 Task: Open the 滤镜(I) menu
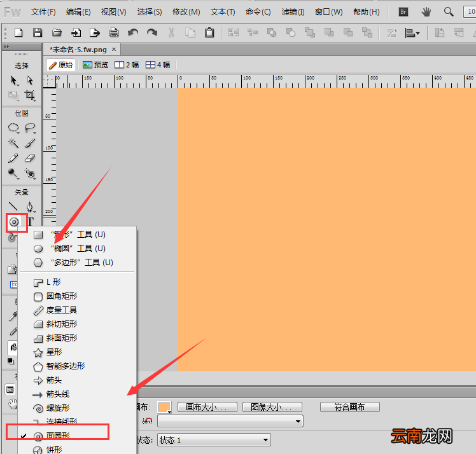pyautogui.click(x=293, y=12)
